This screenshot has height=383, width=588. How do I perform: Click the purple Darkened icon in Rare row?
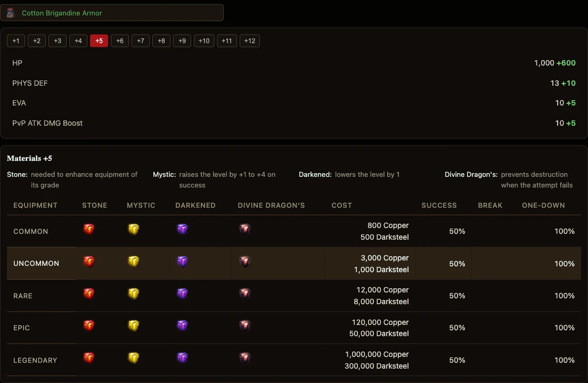(182, 293)
